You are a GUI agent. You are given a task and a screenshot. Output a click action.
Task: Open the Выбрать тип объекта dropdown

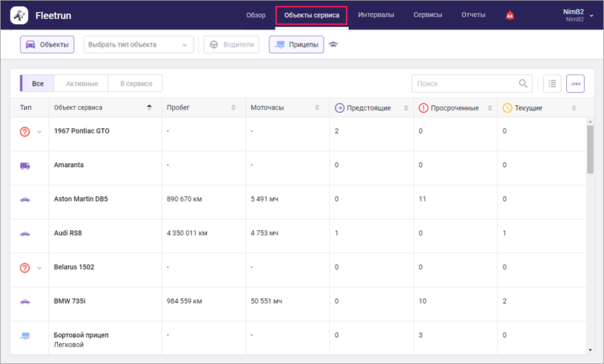tap(138, 45)
